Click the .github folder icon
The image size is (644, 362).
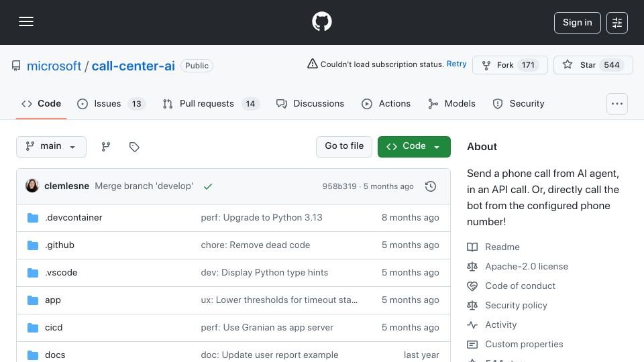click(33, 245)
